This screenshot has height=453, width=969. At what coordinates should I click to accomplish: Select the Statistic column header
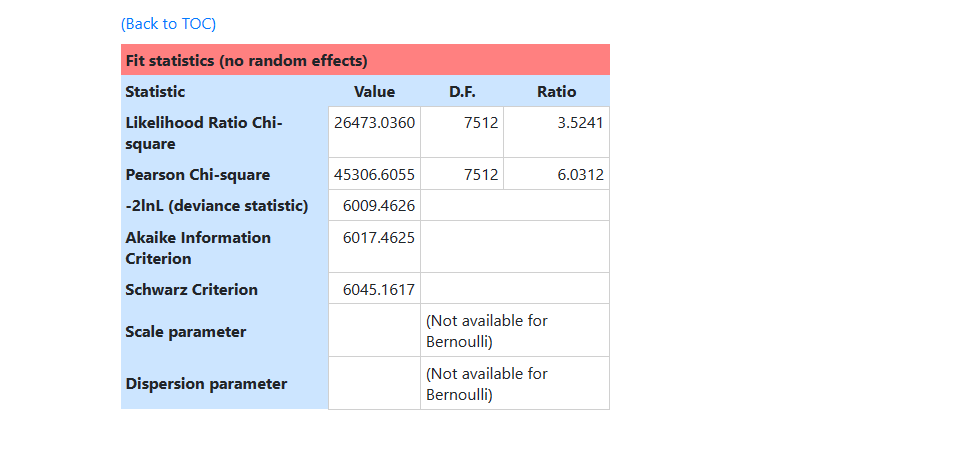point(155,91)
